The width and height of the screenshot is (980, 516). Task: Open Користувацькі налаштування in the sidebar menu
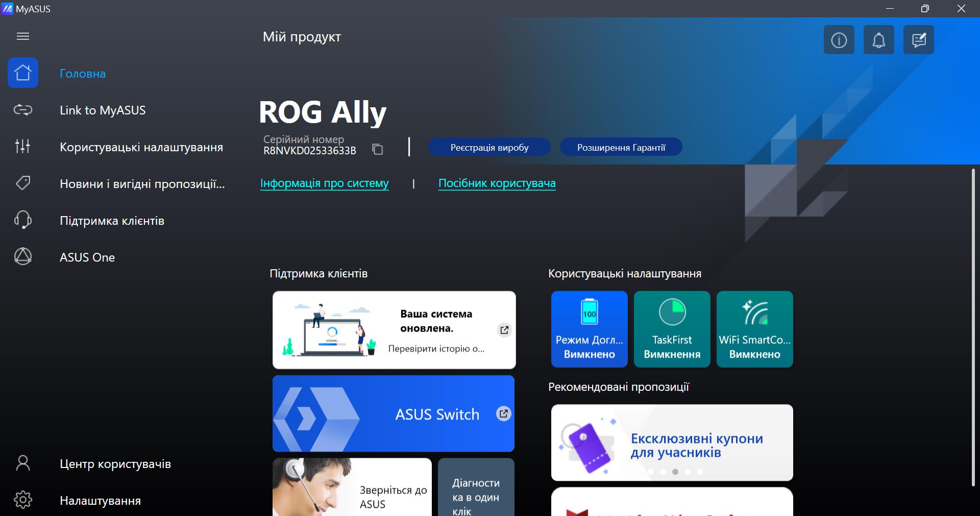pyautogui.click(x=141, y=147)
